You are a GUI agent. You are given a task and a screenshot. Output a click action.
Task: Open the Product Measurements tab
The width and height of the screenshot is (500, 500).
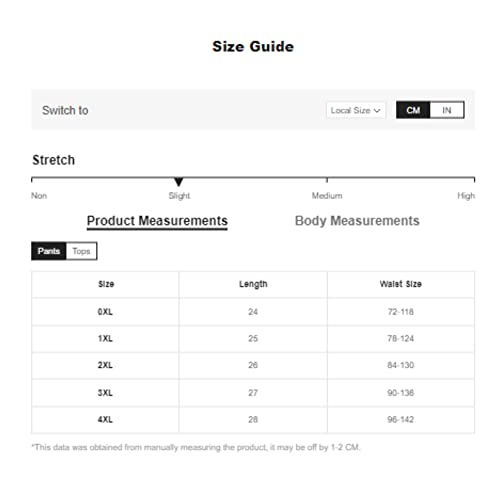(x=157, y=221)
